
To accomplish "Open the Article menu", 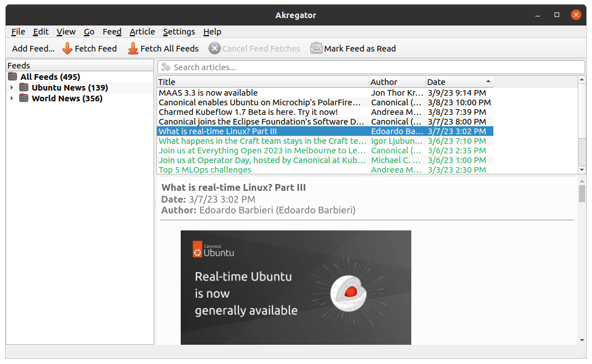I will coord(142,32).
